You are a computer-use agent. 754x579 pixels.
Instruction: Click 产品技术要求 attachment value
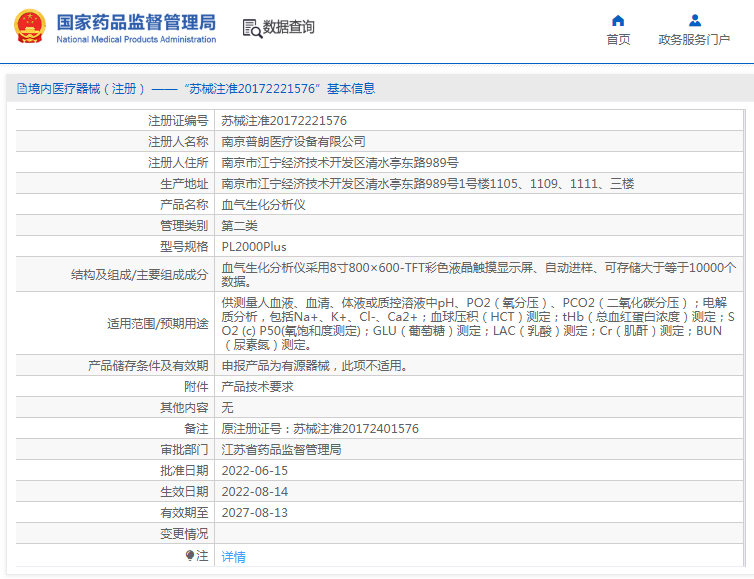257,387
